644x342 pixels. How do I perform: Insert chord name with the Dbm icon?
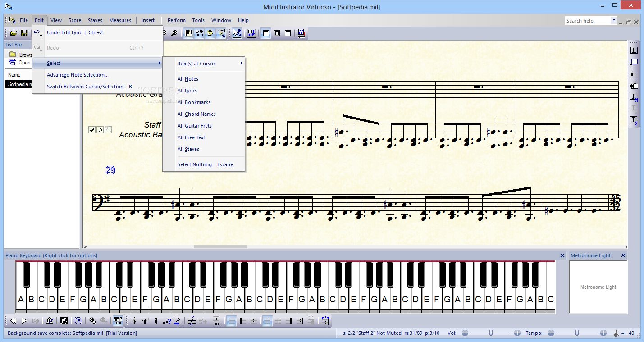(634, 74)
